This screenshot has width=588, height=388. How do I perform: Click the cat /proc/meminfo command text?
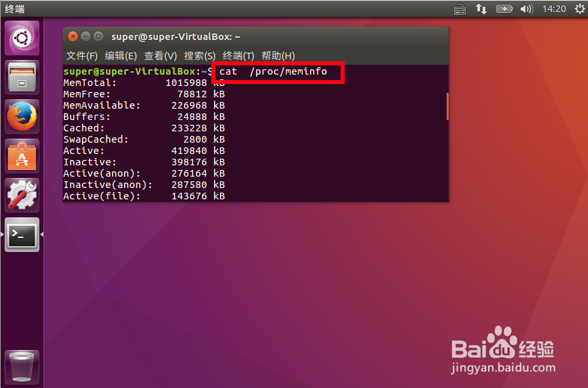(x=273, y=71)
